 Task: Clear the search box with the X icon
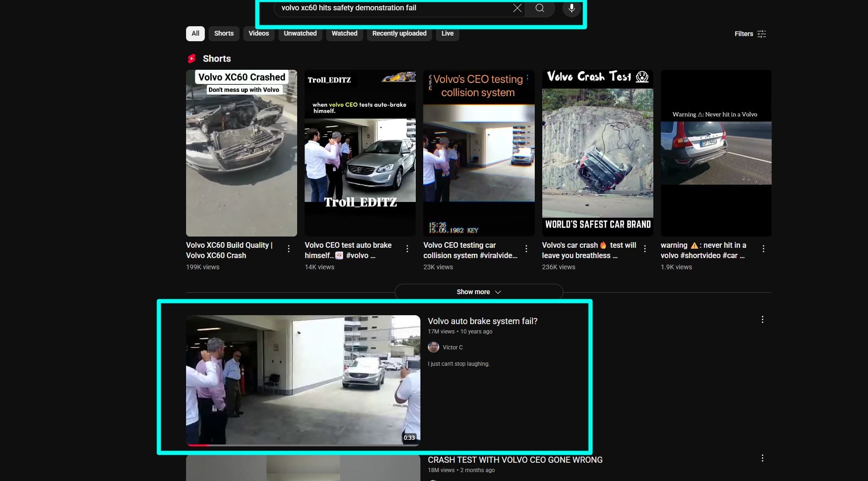point(517,8)
